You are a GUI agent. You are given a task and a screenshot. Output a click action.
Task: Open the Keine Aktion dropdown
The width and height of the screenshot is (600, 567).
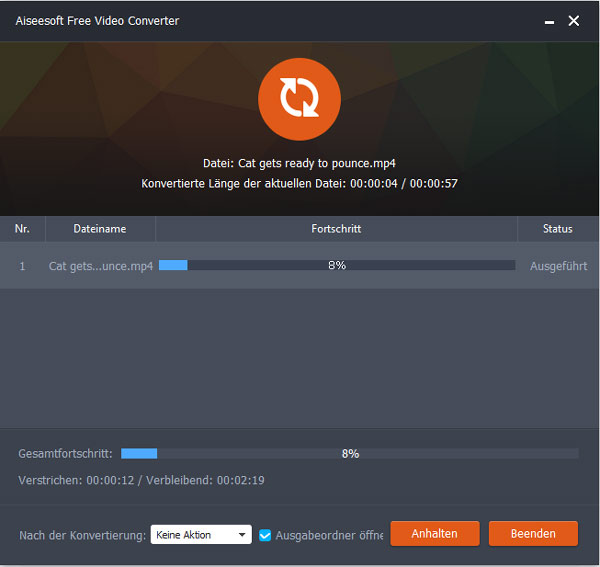click(x=201, y=535)
